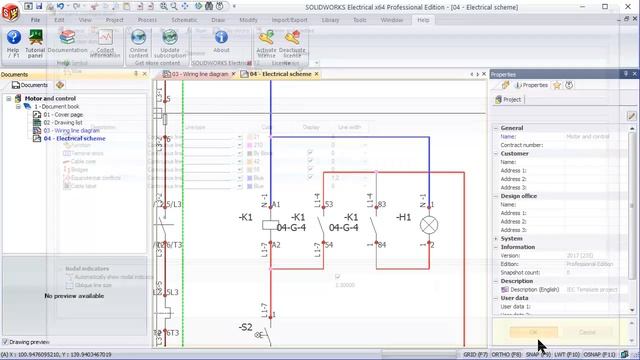Click Deactivate license
This screenshot has width=640, height=360.
[292, 44]
